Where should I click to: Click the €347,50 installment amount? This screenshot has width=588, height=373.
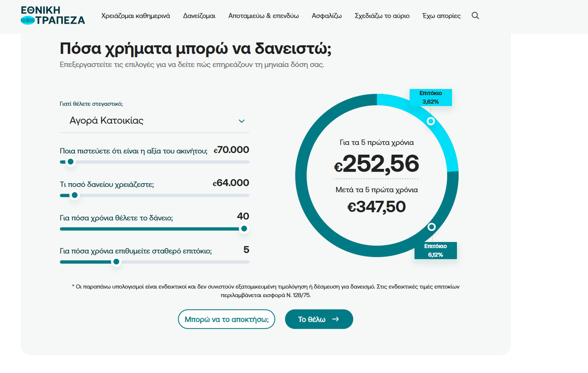coord(377,207)
